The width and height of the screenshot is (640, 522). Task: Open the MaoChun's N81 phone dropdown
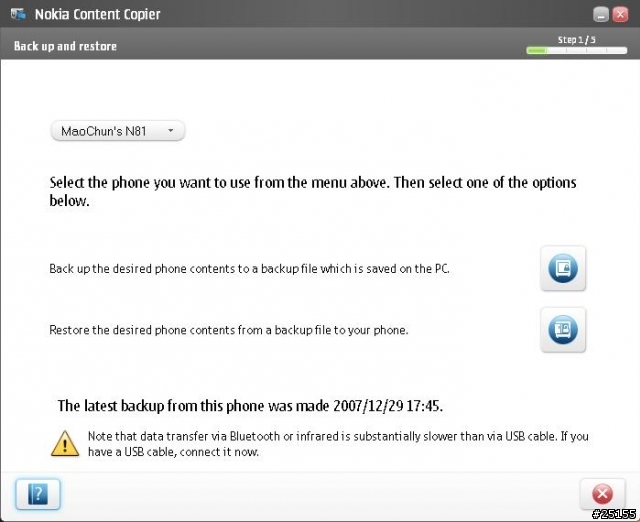click(x=118, y=131)
